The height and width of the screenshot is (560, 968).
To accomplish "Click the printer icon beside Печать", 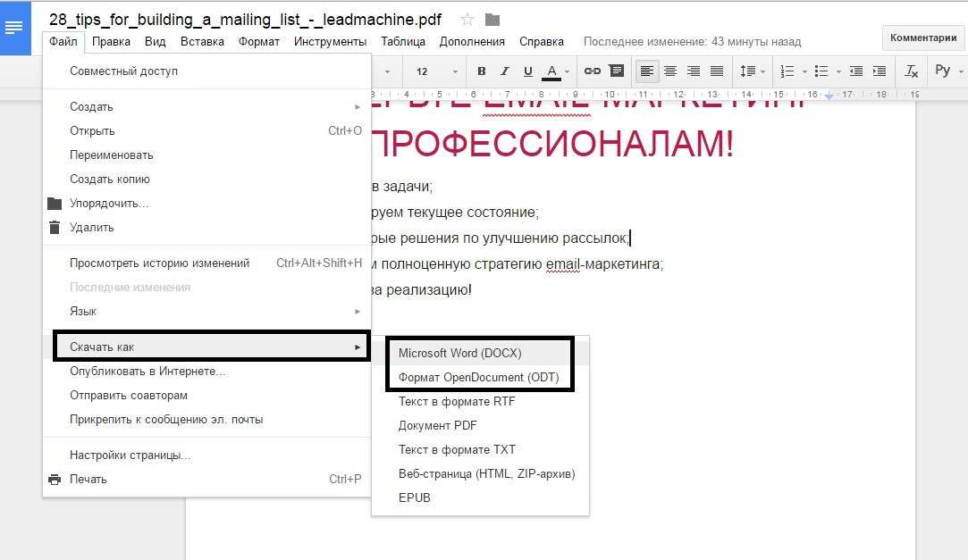I will pos(55,480).
